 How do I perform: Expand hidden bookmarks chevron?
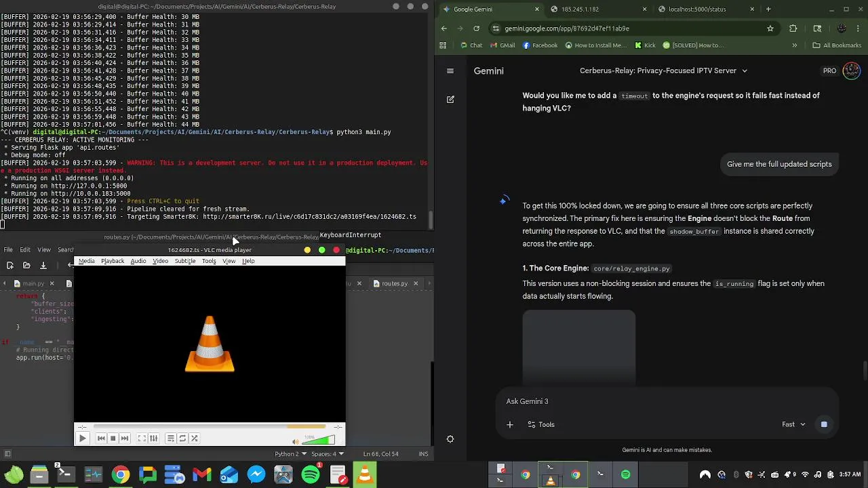tap(795, 45)
